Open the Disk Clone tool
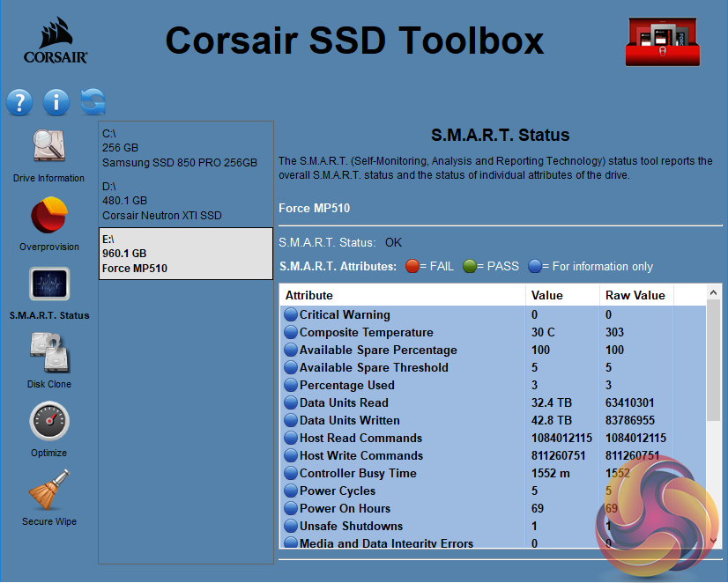 point(49,352)
